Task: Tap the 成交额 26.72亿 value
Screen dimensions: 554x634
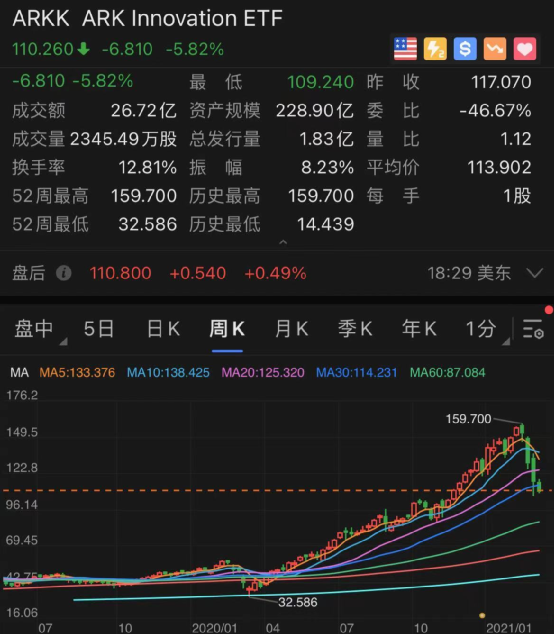Action: (144, 111)
